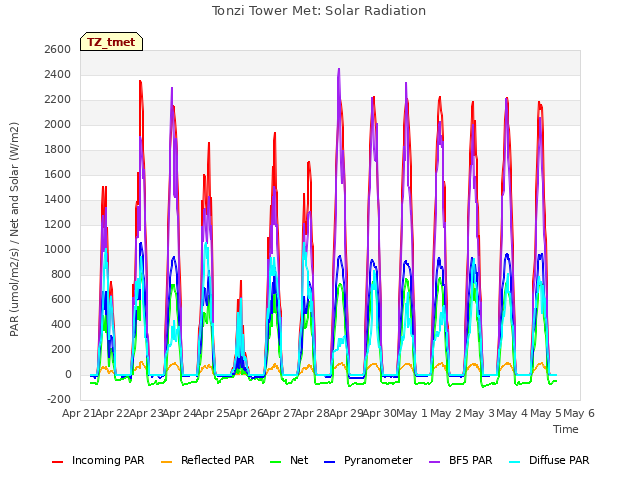The image size is (640, 480).
Task: Click the y-axis tick value 2400
Action: tap(58, 74)
